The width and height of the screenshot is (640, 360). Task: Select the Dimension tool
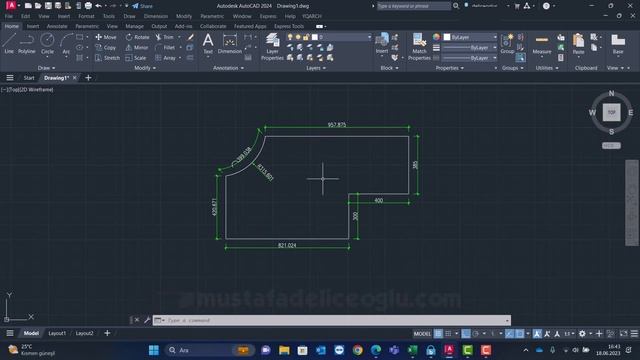[x=230, y=44]
